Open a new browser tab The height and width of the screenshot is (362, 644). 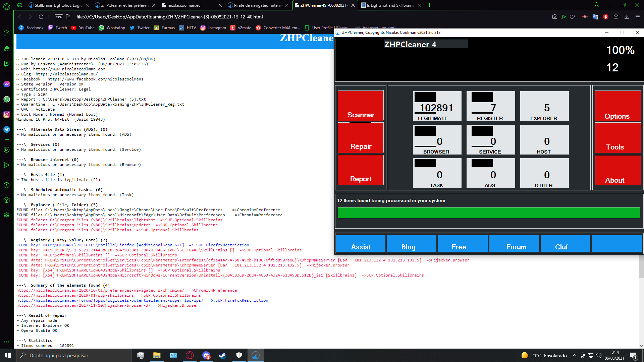click(429, 5)
